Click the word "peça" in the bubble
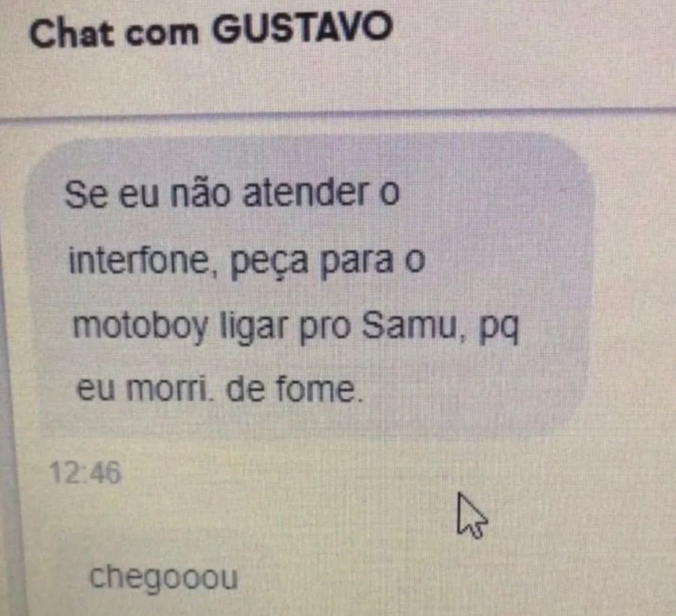 270,263
